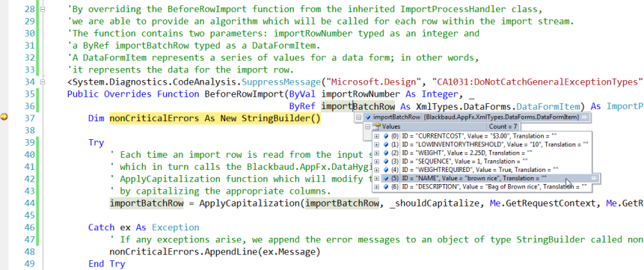Expand item (0) CURRENTCOST in datatip
Screen dimensions: 644x270
[377, 135]
